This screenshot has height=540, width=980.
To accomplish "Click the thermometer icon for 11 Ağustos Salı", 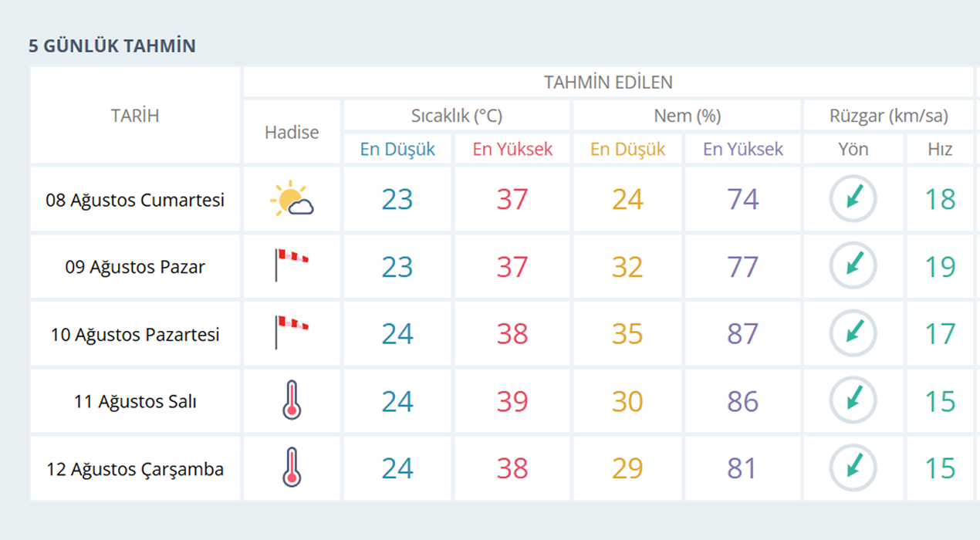I will click(292, 400).
